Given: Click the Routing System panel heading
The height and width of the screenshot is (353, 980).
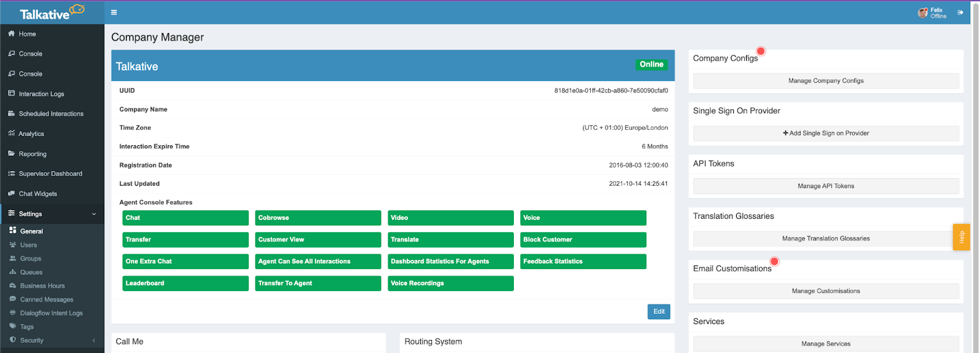Looking at the screenshot, I should (x=433, y=341).
